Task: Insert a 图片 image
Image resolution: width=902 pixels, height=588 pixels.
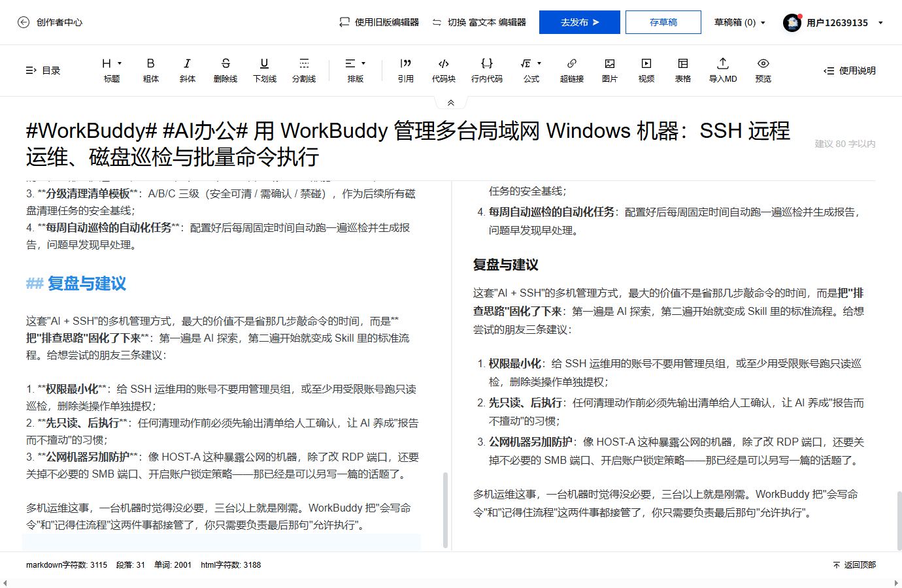Action: (610, 70)
